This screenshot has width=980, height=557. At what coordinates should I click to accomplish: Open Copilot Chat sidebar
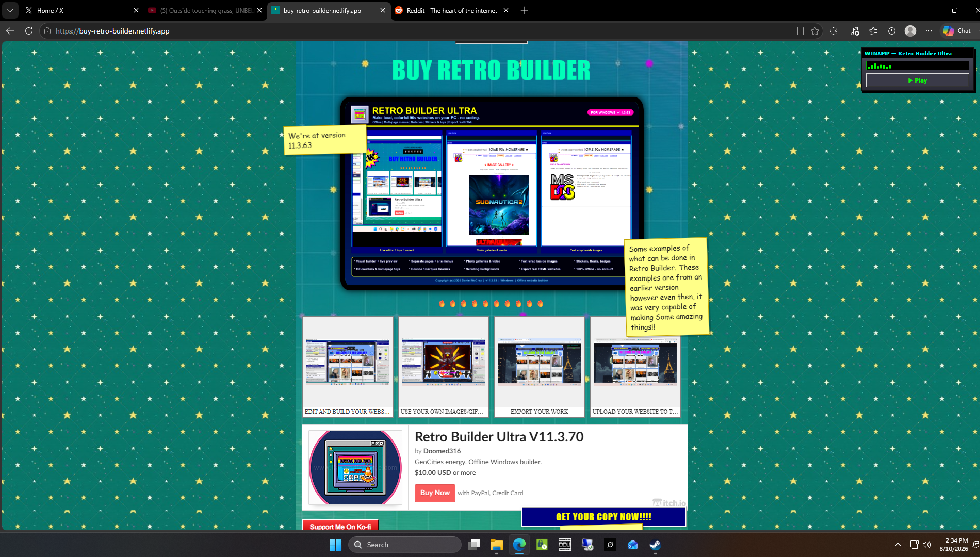tap(957, 31)
